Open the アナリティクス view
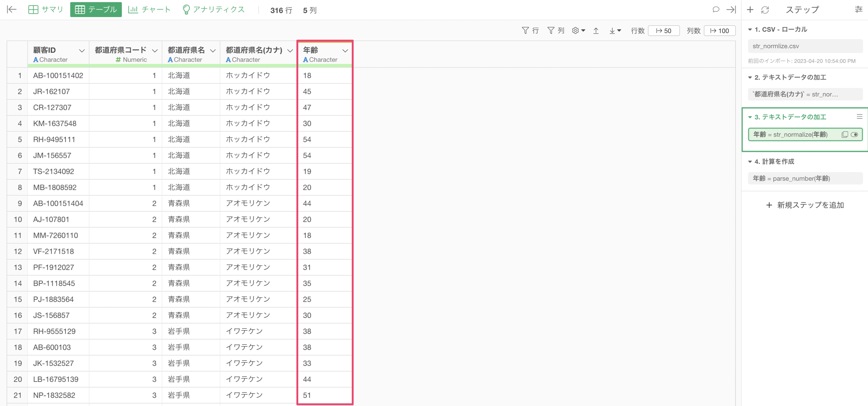The width and height of the screenshot is (868, 406). (214, 10)
